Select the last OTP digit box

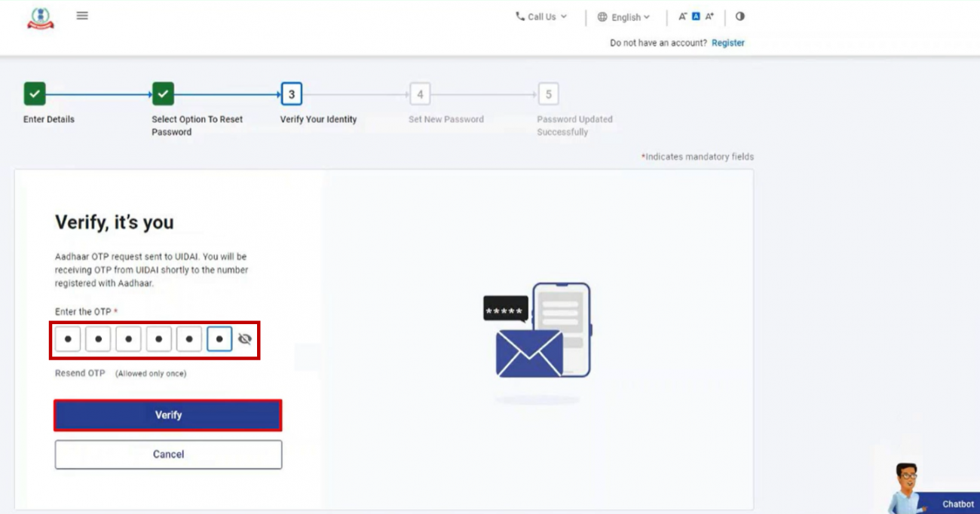[x=219, y=338]
